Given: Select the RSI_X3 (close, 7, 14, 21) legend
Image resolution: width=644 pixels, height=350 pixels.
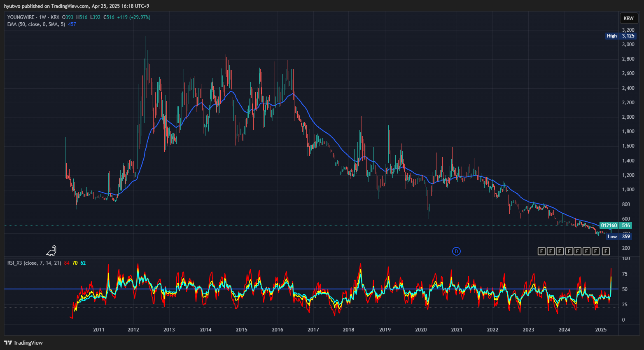Looking at the screenshot, I should coord(34,263).
